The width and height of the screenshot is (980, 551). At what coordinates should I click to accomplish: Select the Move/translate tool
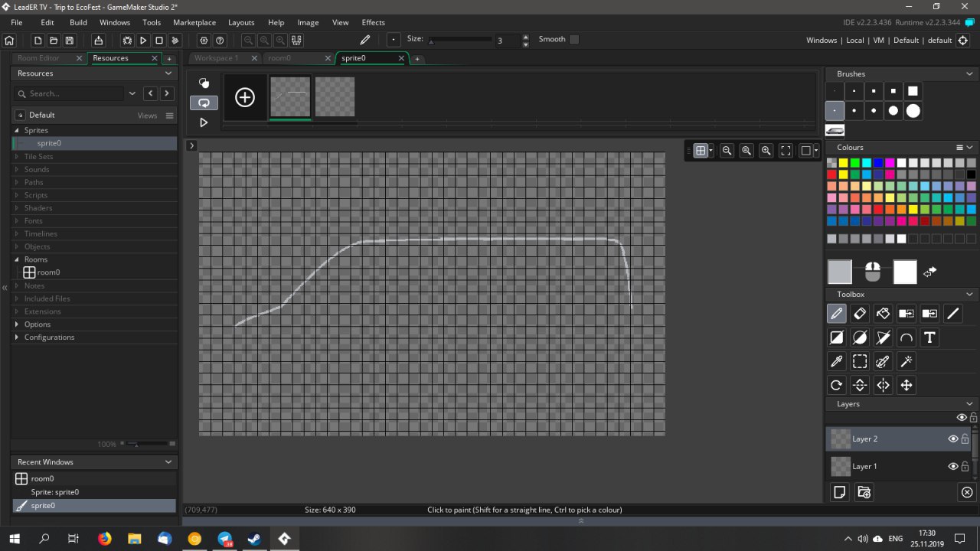pyautogui.click(x=906, y=385)
